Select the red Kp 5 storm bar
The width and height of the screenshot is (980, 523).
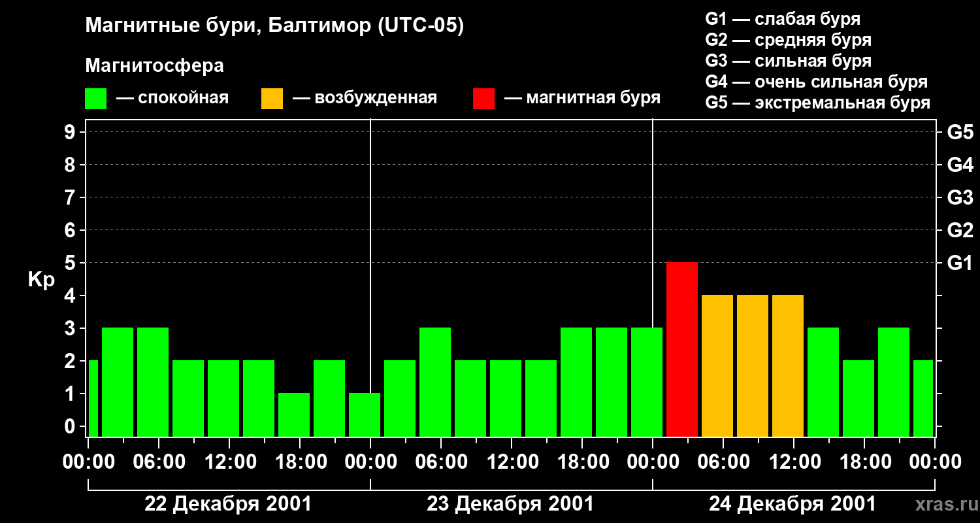(682, 349)
